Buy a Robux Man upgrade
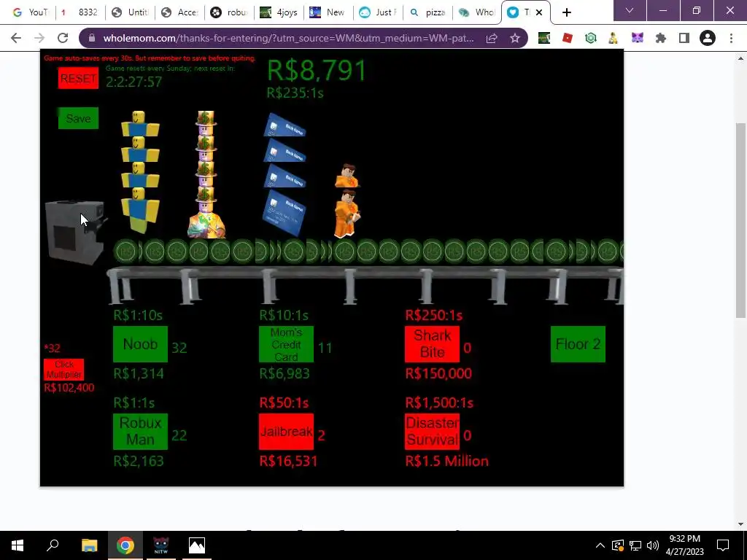Viewport: 747px width, 560px height. (140, 432)
